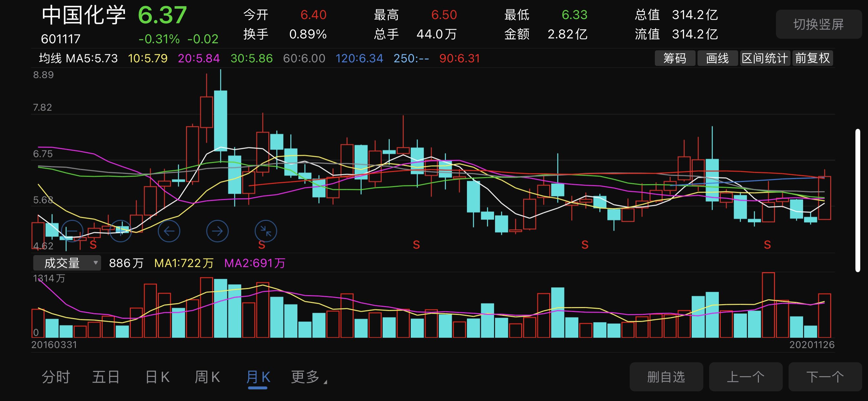The width and height of the screenshot is (868, 401).
Task: Tap the collapse arrows circle icon
Action: coord(266,231)
